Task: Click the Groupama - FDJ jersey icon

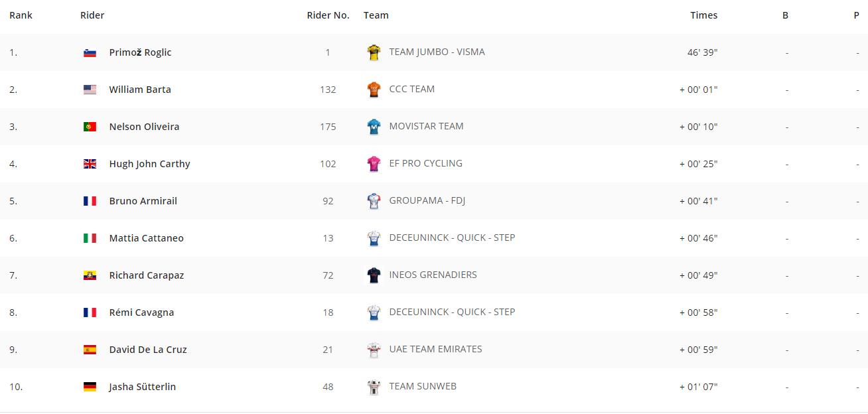Action: pos(374,201)
